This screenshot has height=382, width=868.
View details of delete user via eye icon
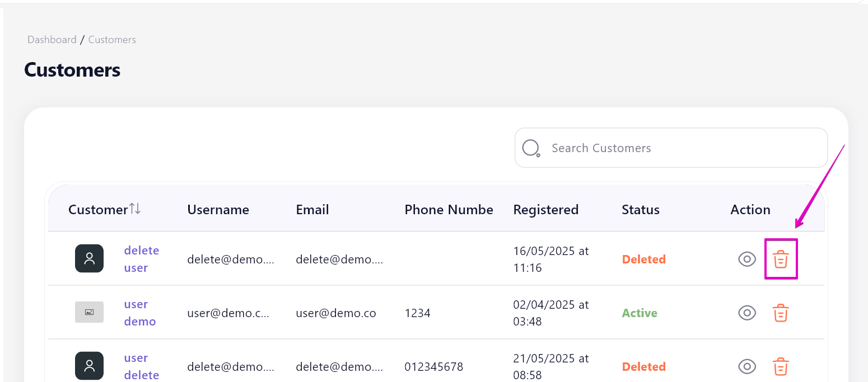(x=747, y=259)
